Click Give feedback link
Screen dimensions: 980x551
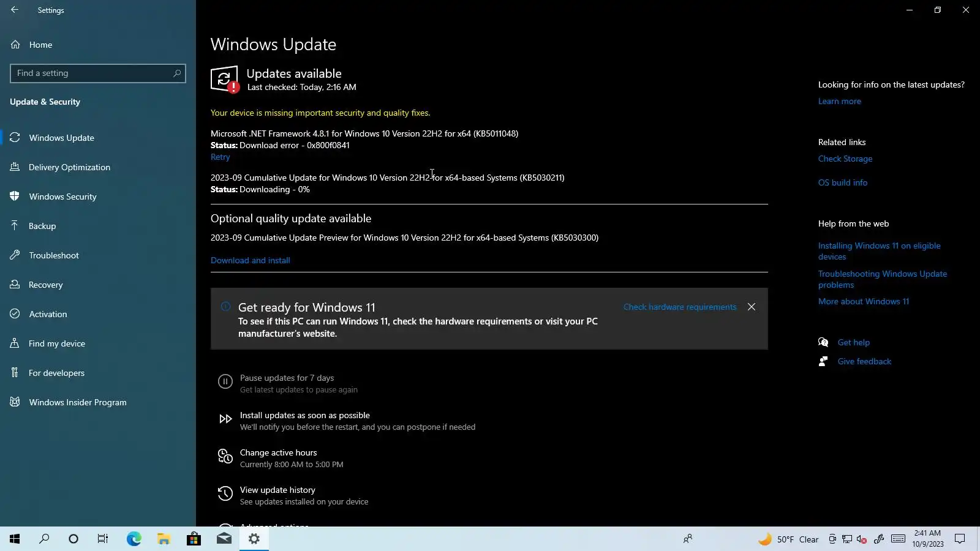point(864,361)
